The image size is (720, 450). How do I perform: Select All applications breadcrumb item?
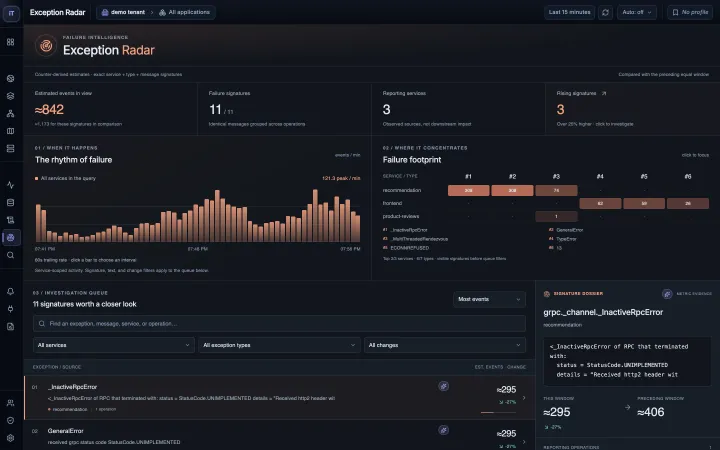tap(185, 12)
